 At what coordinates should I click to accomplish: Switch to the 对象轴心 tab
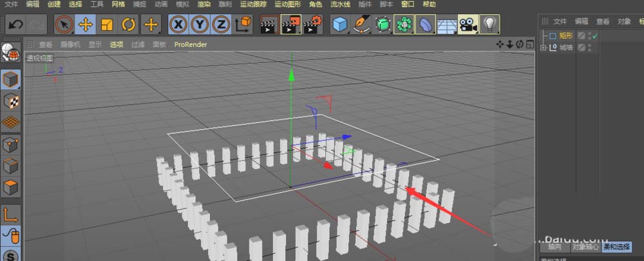pos(585,247)
